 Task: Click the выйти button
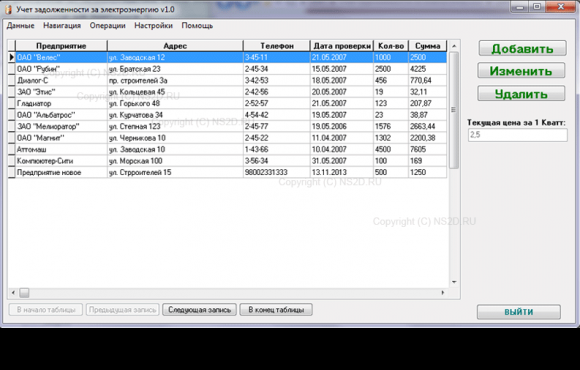point(519,312)
